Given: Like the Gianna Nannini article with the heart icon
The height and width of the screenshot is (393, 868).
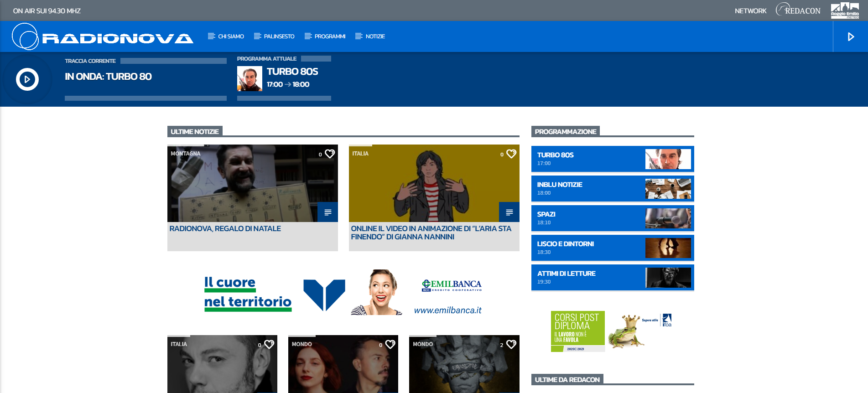Looking at the screenshot, I should coord(511,154).
